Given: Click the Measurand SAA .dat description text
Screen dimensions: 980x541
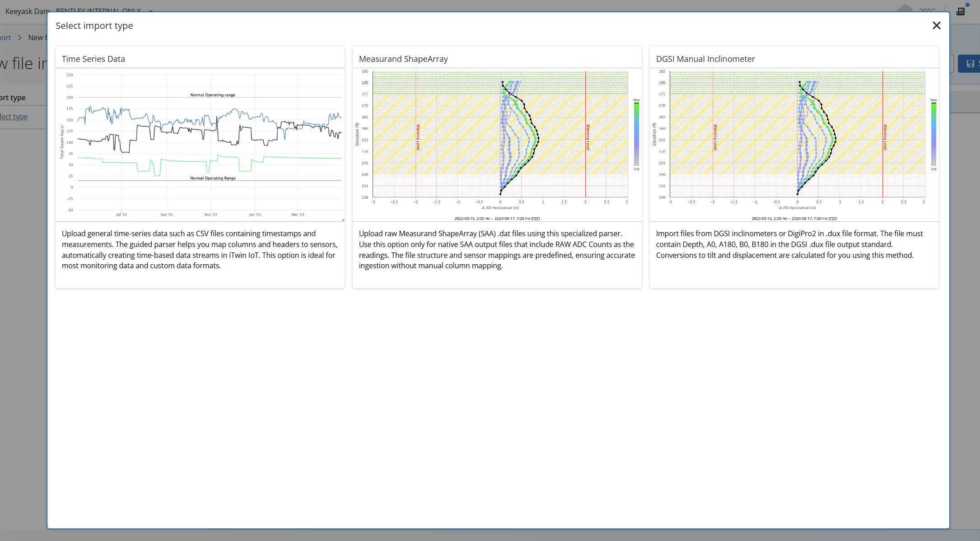Looking at the screenshot, I should click(497, 250).
